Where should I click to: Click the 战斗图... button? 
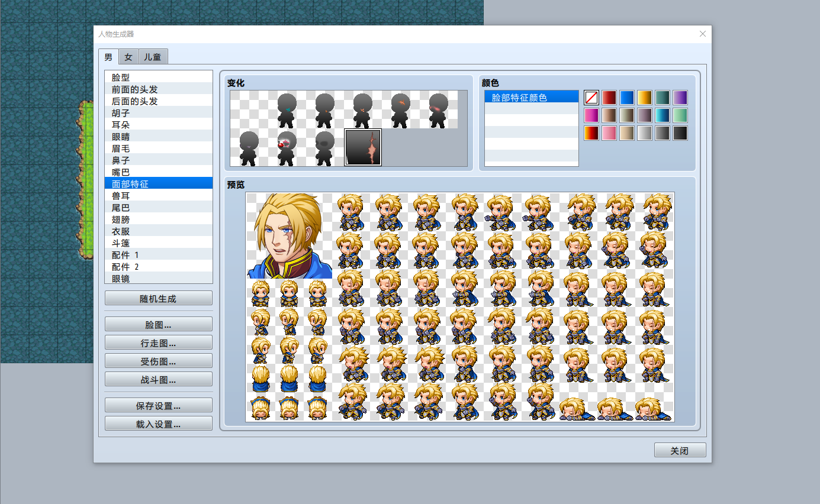tap(159, 380)
